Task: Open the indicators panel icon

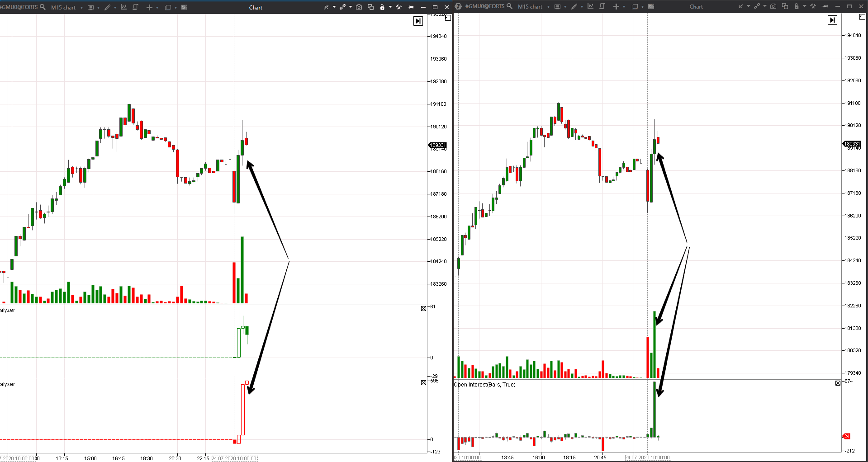Action: pos(123,7)
